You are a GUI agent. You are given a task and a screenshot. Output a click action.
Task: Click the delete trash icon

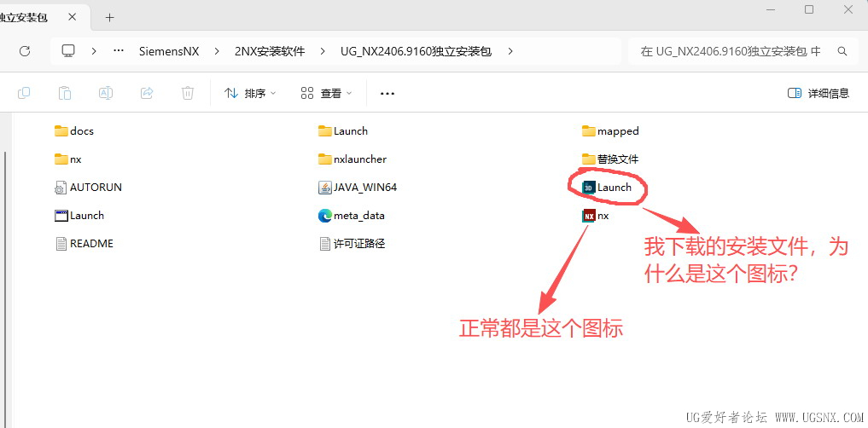[188, 93]
